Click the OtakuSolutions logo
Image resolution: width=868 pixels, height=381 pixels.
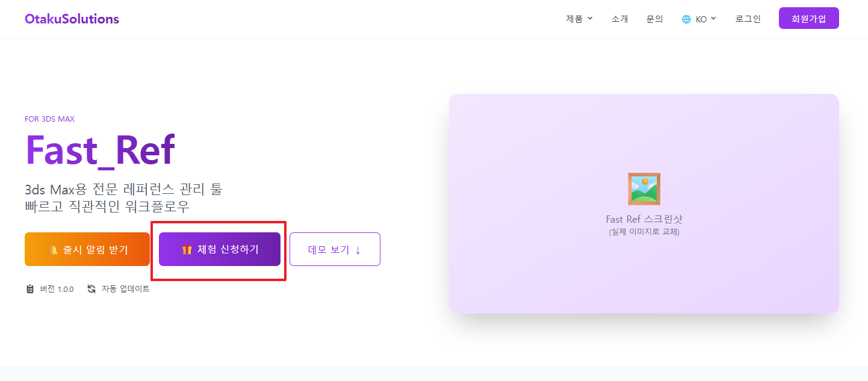pos(72,19)
